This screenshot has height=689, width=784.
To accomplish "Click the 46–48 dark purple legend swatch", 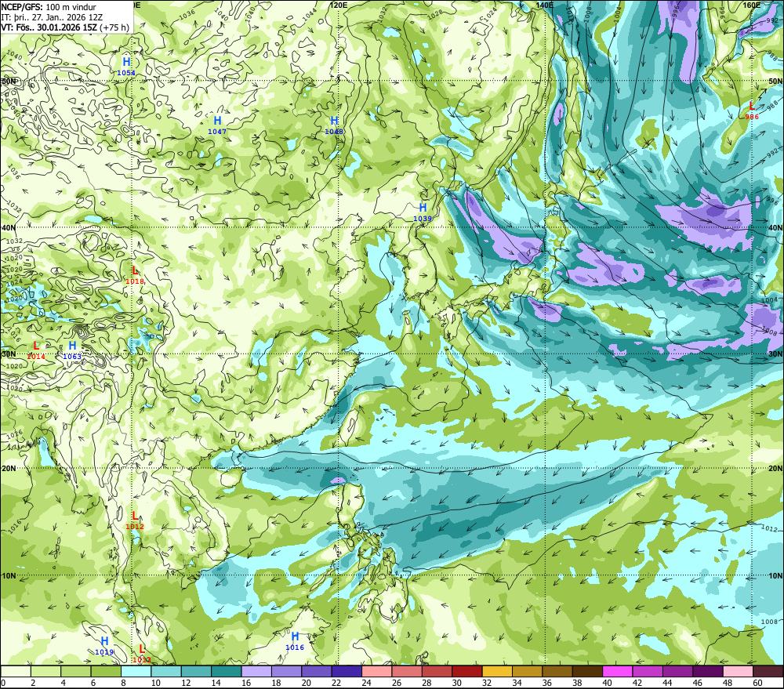I will tap(707, 672).
